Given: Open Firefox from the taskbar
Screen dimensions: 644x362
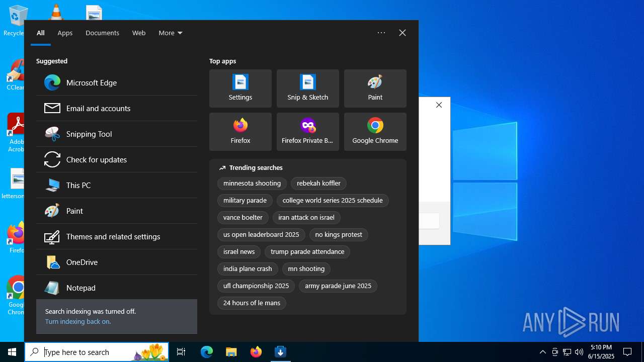Looking at the screenshot, I should (256, 352).
